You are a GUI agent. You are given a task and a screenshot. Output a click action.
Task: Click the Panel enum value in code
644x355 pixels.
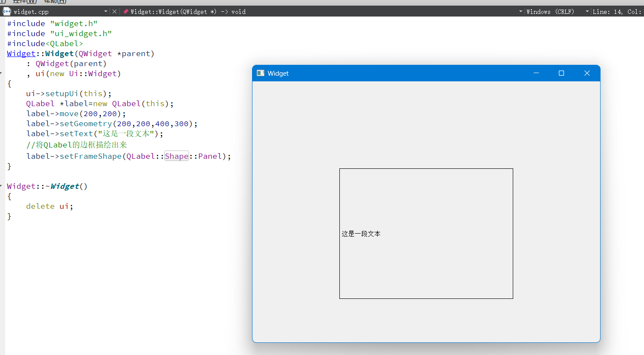click(x=210, y=156)
